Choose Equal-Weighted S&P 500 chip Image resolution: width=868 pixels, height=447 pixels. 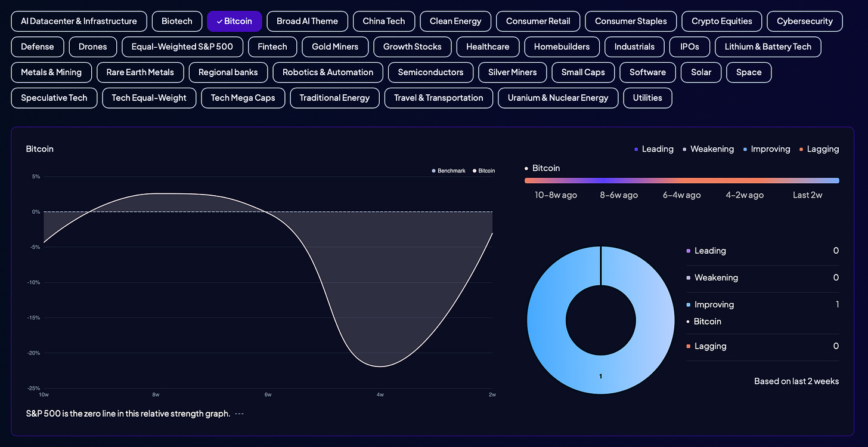(182, 47)
